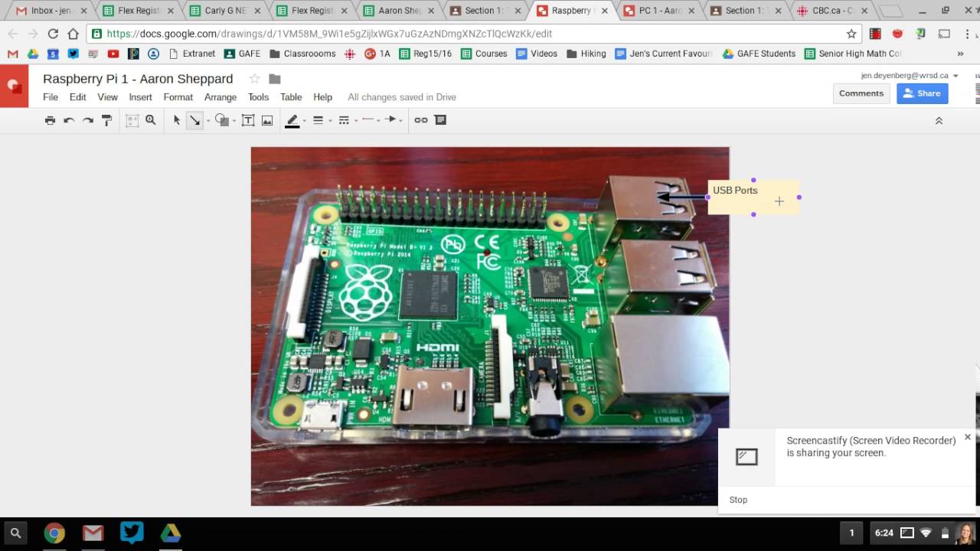Select the shape tool
980x551 pixels.
click(221, 120)
